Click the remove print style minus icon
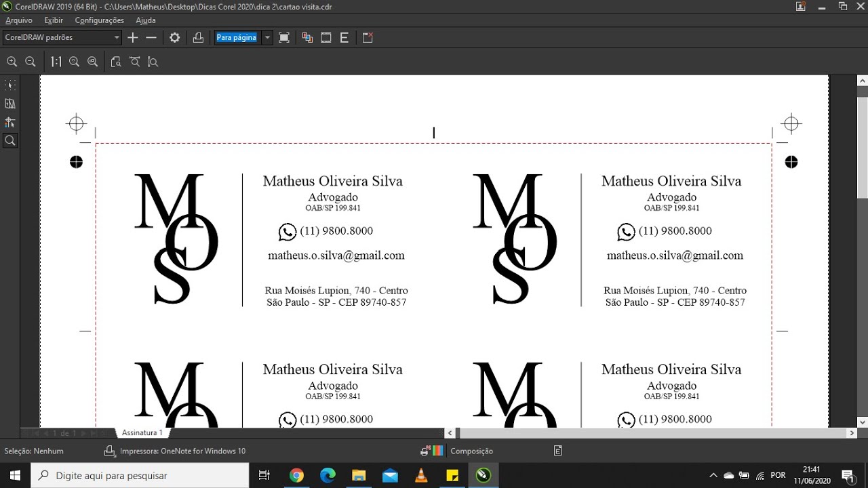The height and width of the screenshot is (488, 868). pyautogui.click(x=151, y=38)
